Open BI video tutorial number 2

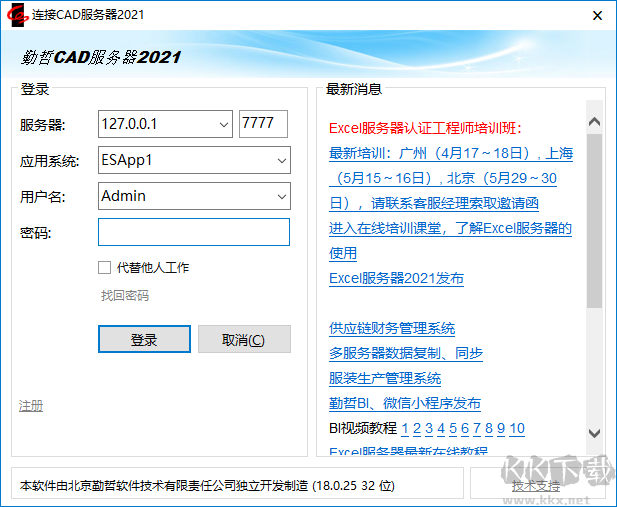pyautogui.click(x=417, y=428)
